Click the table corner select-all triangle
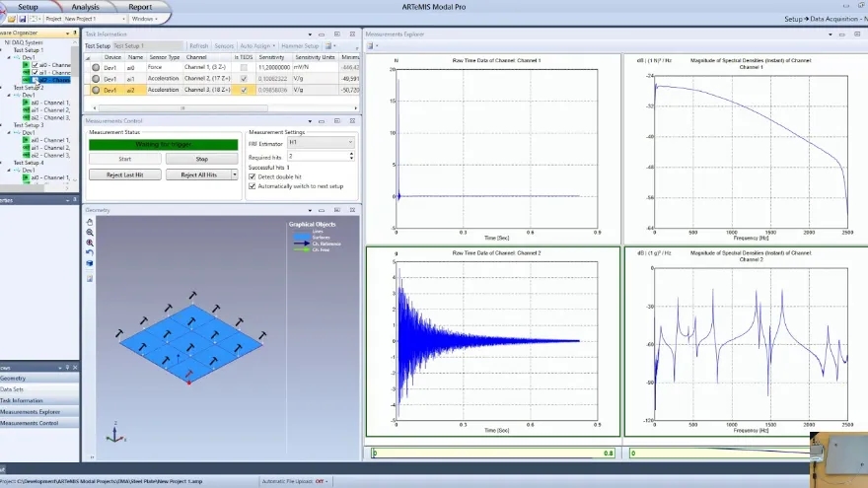868x488 pixels. (89, 57)
